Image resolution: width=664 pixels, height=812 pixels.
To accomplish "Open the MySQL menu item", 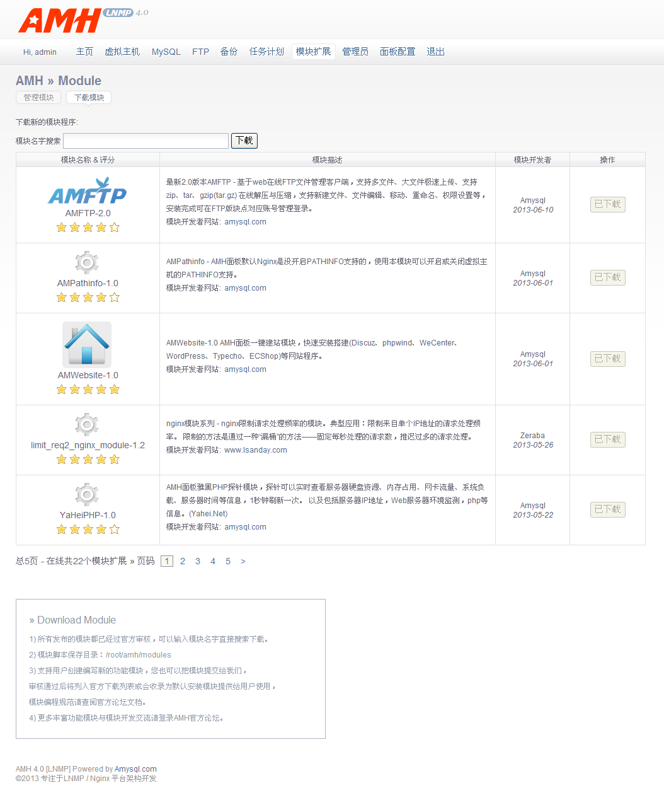I will tap(166, 52).
